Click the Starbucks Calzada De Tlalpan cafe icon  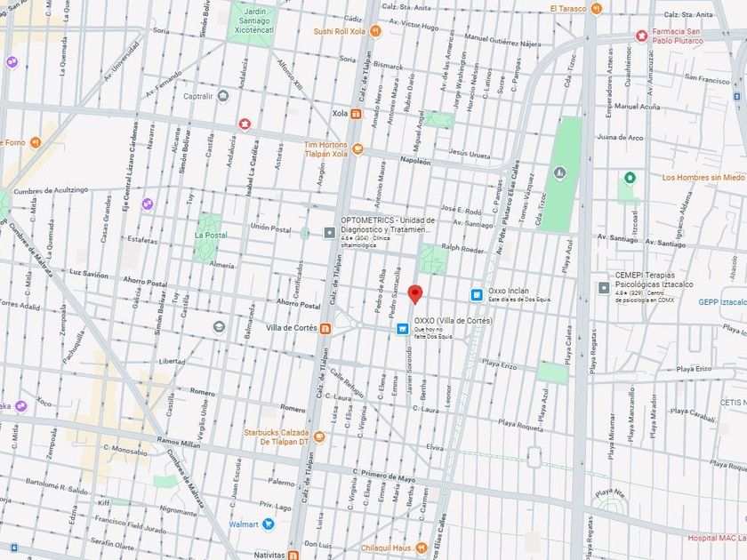pos(319,437)
